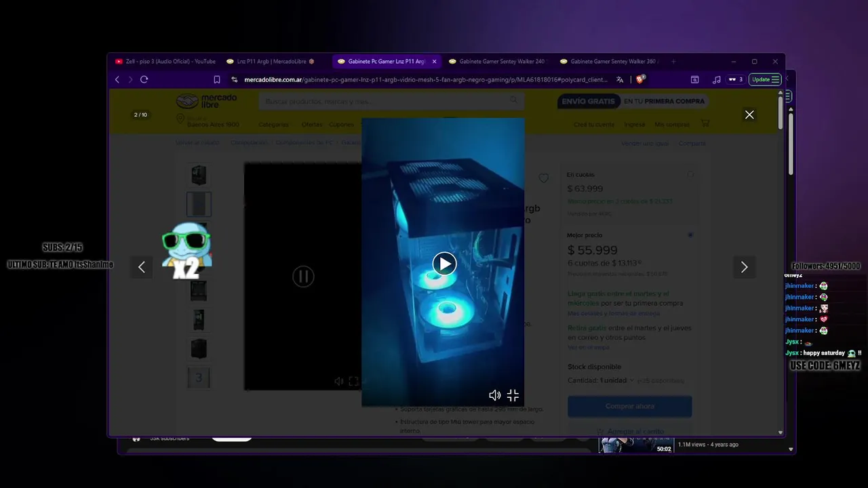The image size is (868, 488).
Task: Change the Buenos Aires 1900 delivery location
Action: pos(208,121)
